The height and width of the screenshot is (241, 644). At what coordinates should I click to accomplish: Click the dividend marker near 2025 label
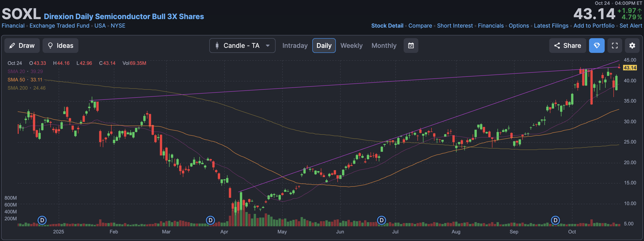coord(42,220)
